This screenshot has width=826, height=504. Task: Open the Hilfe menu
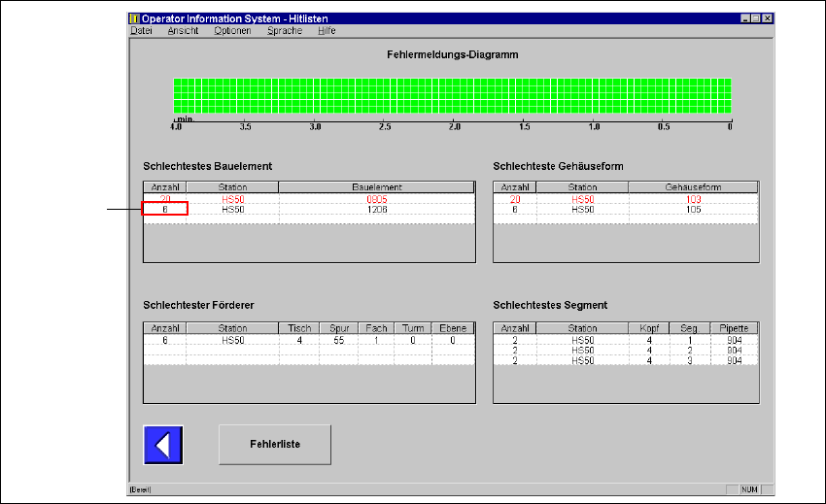(327, 31)
